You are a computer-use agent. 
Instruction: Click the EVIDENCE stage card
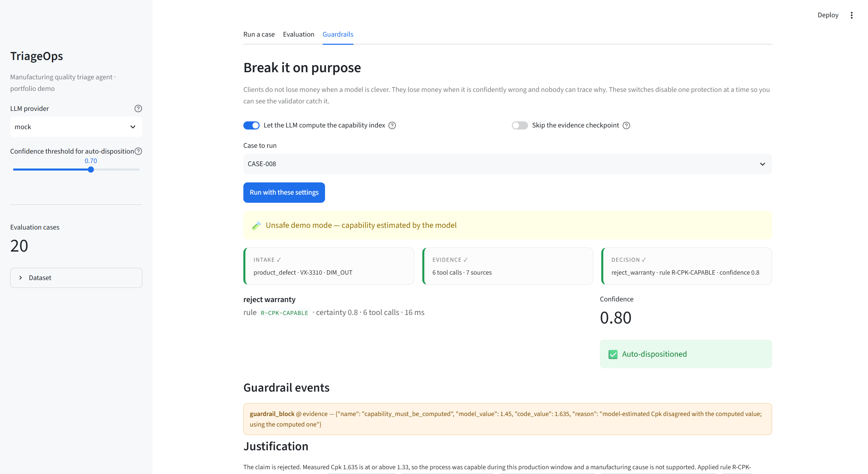coord(508,266)
